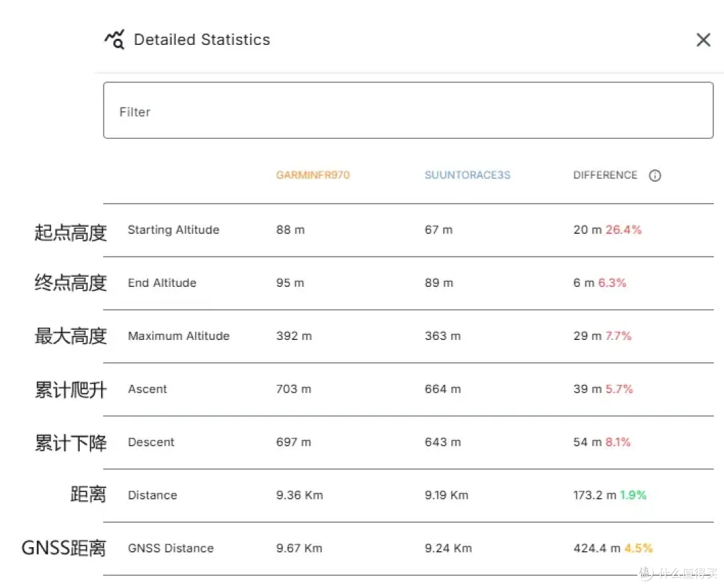Click the 8.1% descent difference
The height and width of the screenshot is (588, 724).
618,442
